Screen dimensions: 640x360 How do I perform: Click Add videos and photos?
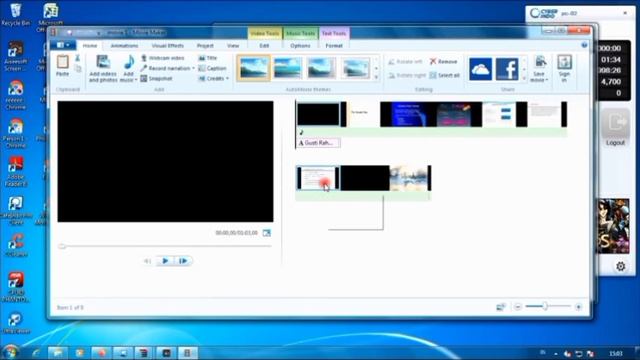tap(103, 69)
